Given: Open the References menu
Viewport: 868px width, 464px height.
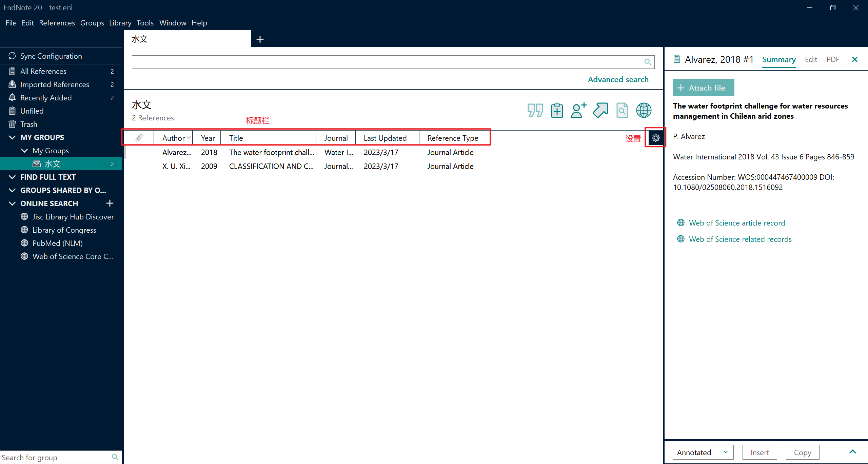Looking at the screenshot, I should [57, 23].
